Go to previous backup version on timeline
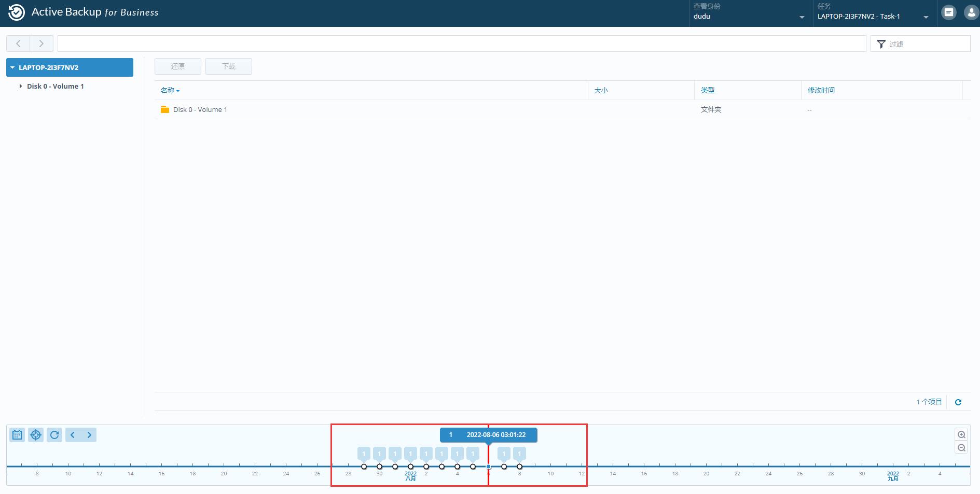The image size is (980, 494). (73, 435)
